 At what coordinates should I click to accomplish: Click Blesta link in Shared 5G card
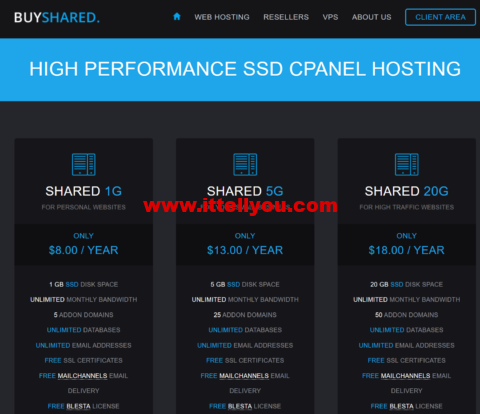(240, 406)
